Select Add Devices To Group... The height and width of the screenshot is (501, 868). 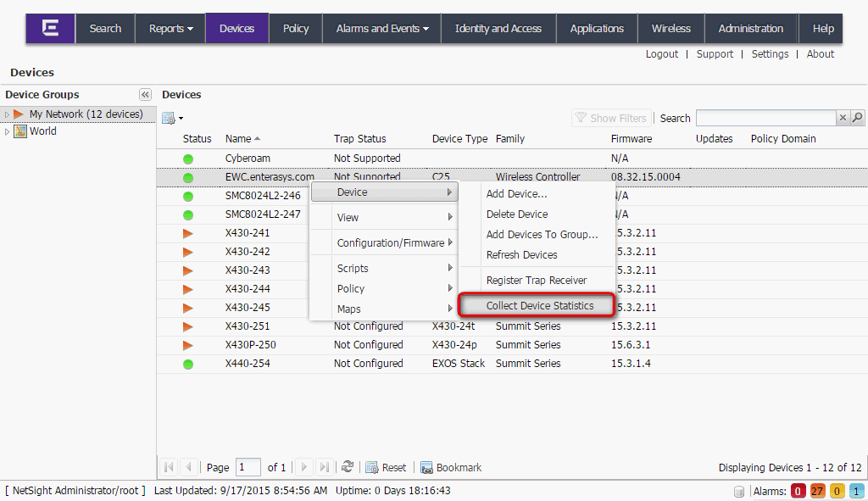(537, 235)
